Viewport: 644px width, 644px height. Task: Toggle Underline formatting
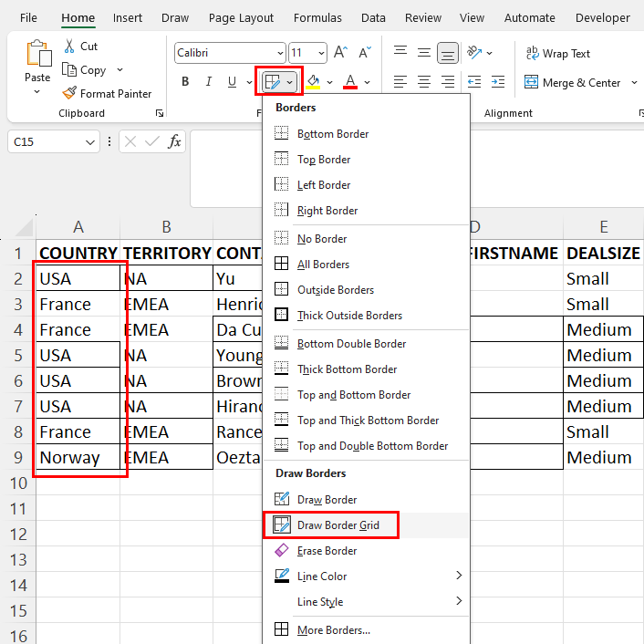point(232,82)
